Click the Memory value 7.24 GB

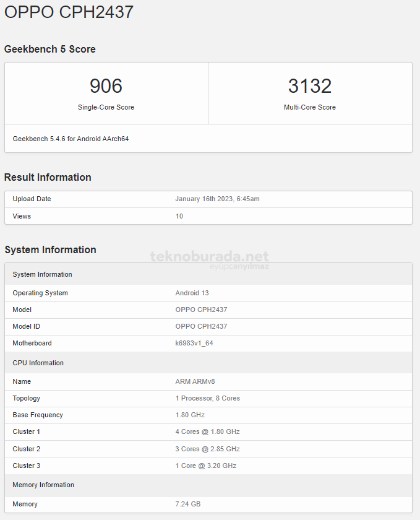pyautogui.click(x=187, y=504)
